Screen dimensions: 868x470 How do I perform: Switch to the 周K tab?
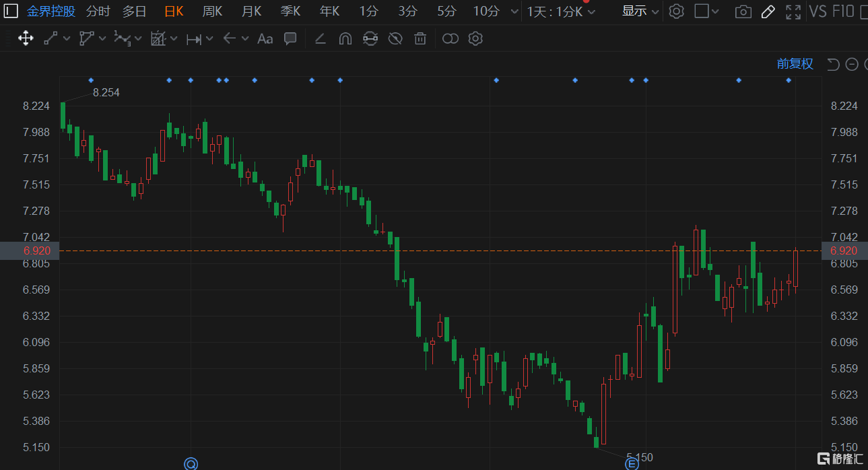(x=212, y=11)
